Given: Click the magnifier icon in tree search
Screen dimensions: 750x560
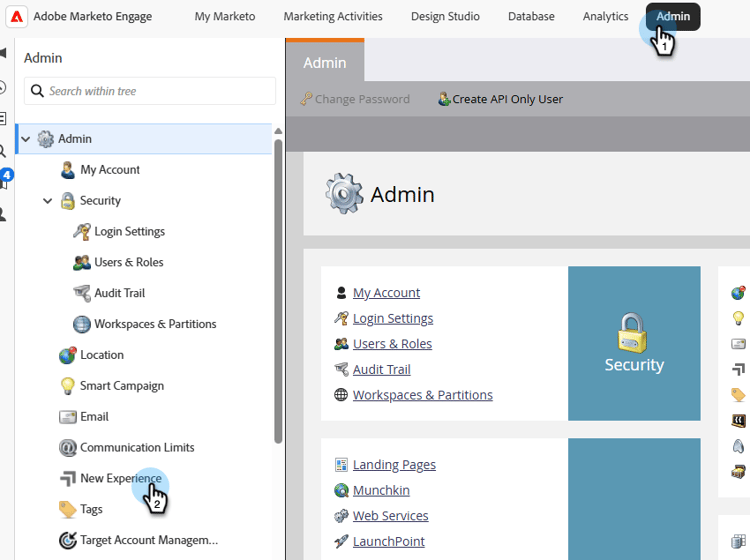Looking at the screenshot, I should (x=37, y=91).
